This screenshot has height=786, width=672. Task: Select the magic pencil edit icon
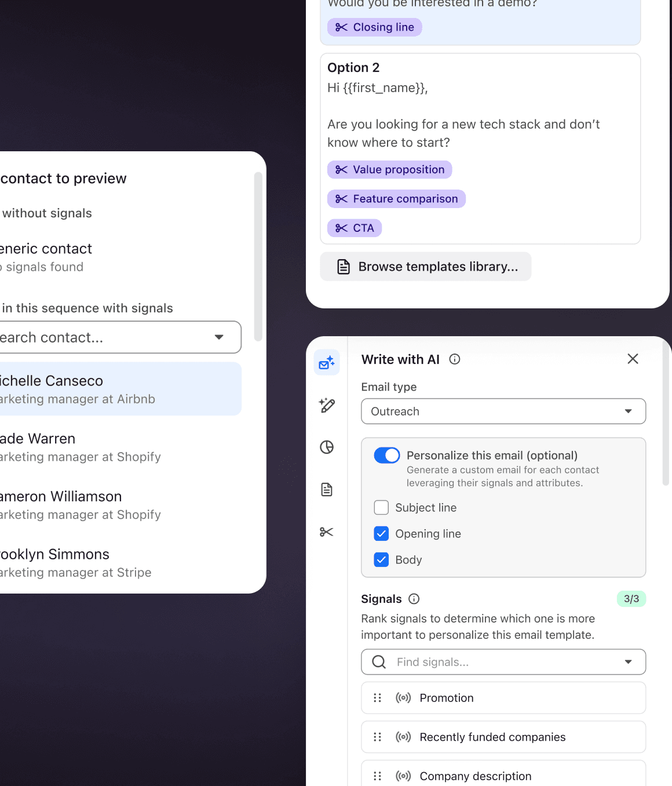pyautogui.click(x=327, y=405)
